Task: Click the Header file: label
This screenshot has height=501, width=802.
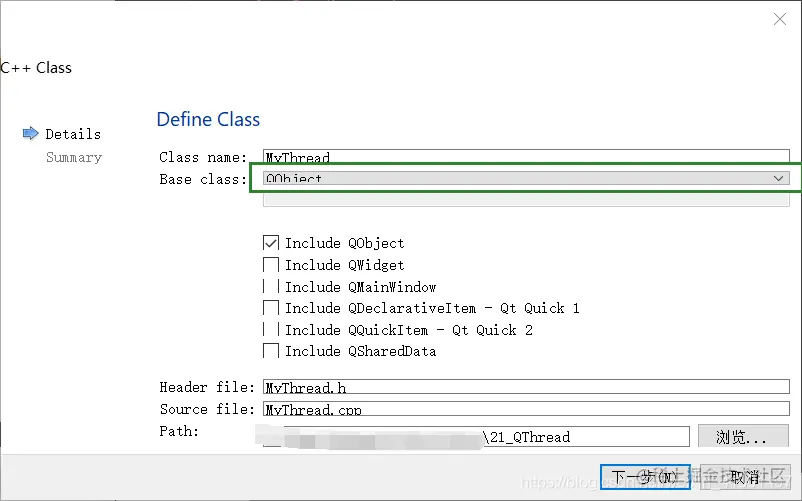Action: 207,387
